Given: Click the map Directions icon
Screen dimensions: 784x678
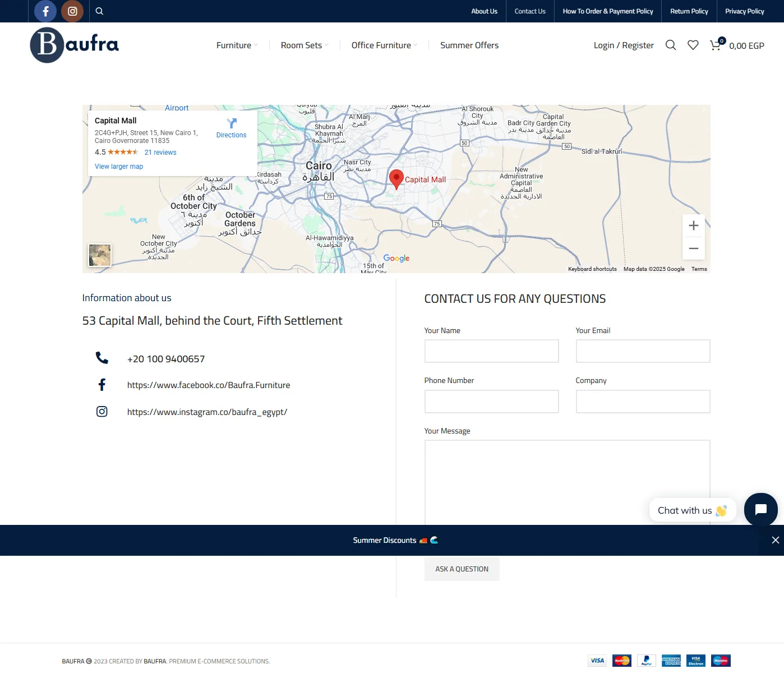Looking at the screenshot, I should click(x=232, y=123).
